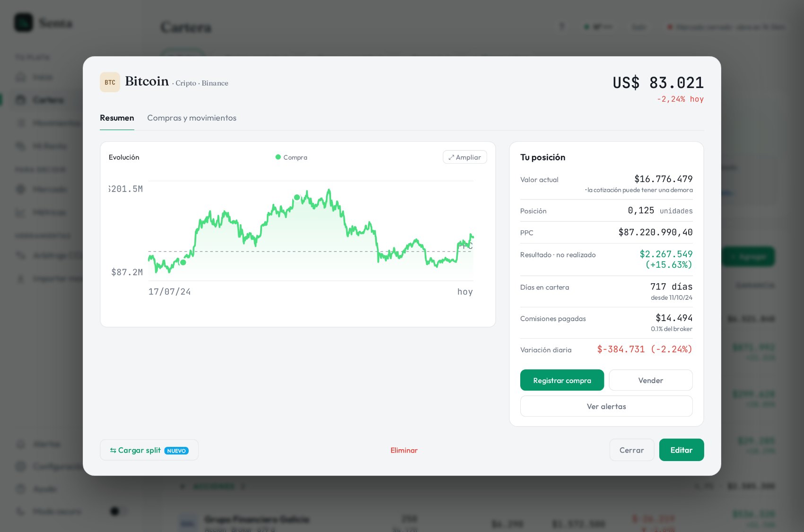Click Cargar split button

click(149, 450)
